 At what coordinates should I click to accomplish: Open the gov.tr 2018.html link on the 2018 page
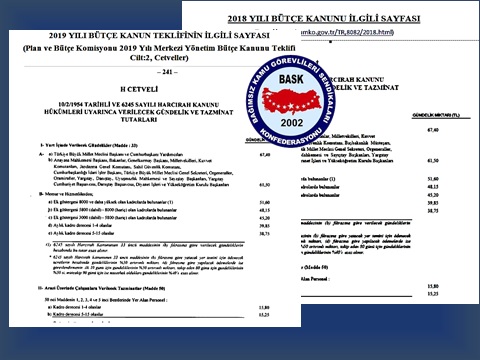tap(347, 32)
